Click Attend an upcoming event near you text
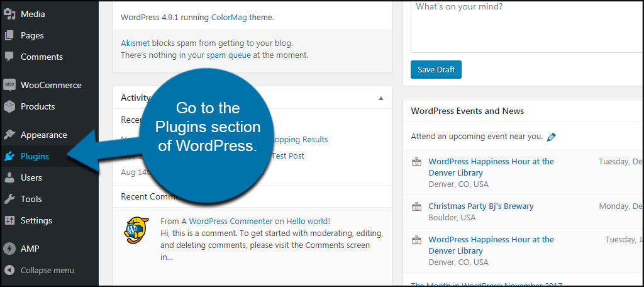Viewport: 644px width, 287px height. point(477,137)
